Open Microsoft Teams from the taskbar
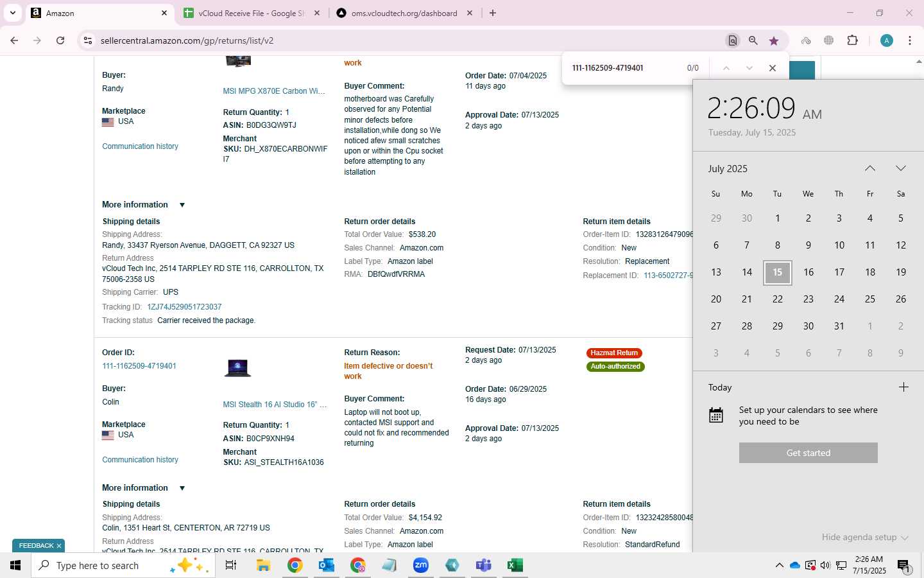The height and width of the screenshot is (578, 924). (484, 565)
